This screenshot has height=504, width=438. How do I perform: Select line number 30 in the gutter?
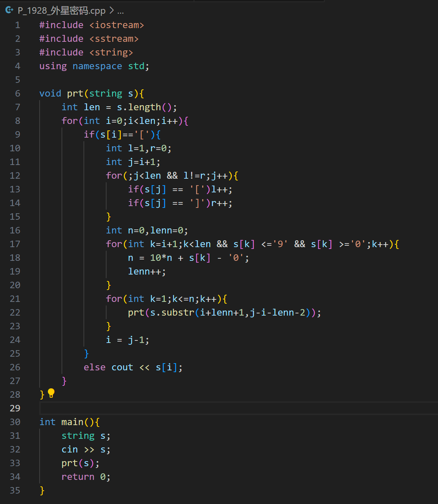click(15, 422)
